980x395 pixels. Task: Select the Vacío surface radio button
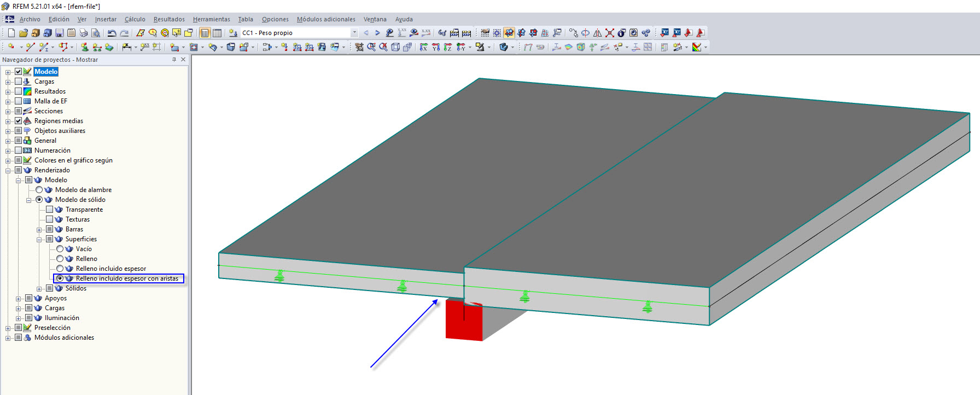[60, 249]
